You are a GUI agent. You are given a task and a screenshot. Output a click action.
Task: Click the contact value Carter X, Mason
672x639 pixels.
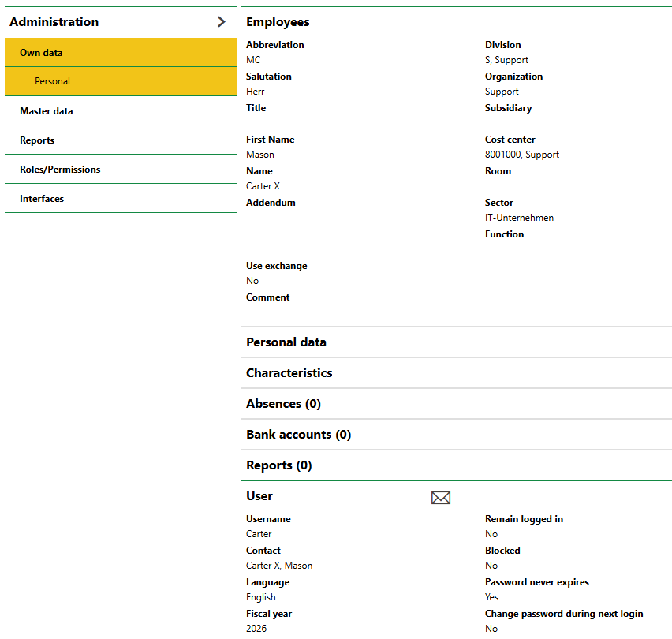(279, 566)
